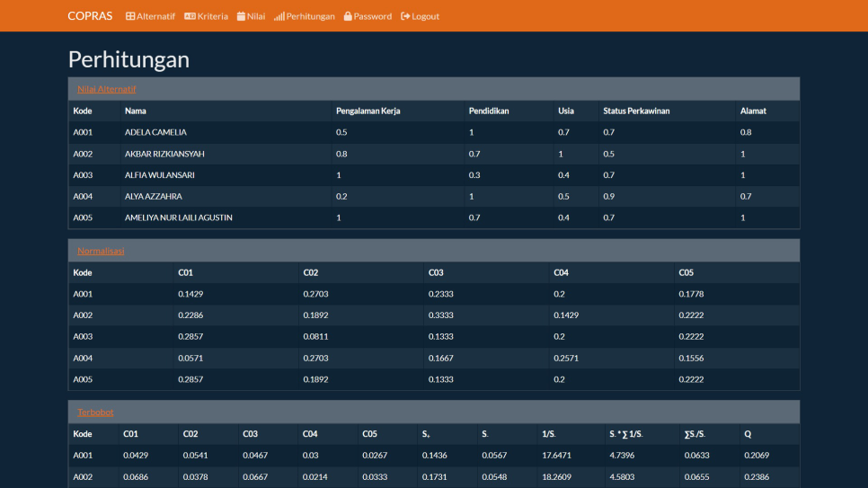This screenshot has width=868, height=488.
Task: Select name ALYA AZZAHRA
Action: point(154,197)
